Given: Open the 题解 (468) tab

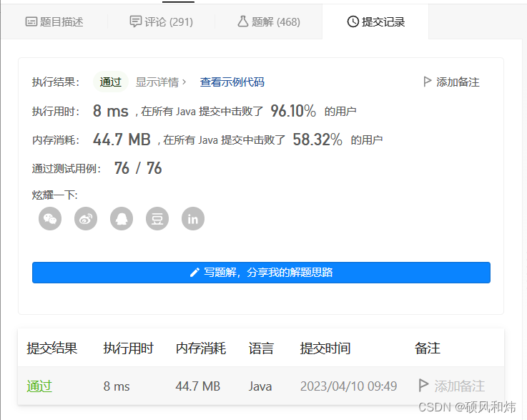Looking at the screenshot, I should pyautogui.click(x=269, y=22).
